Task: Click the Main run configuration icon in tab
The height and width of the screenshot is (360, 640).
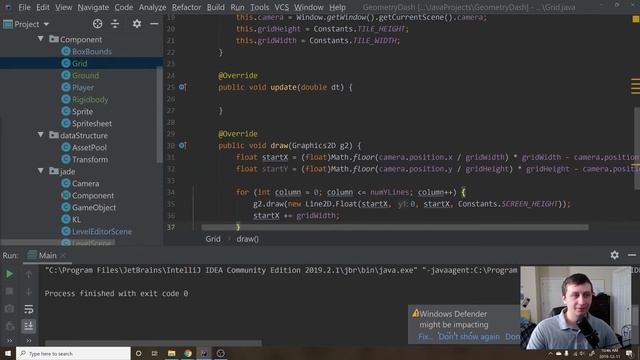Action: pos(32,255)
